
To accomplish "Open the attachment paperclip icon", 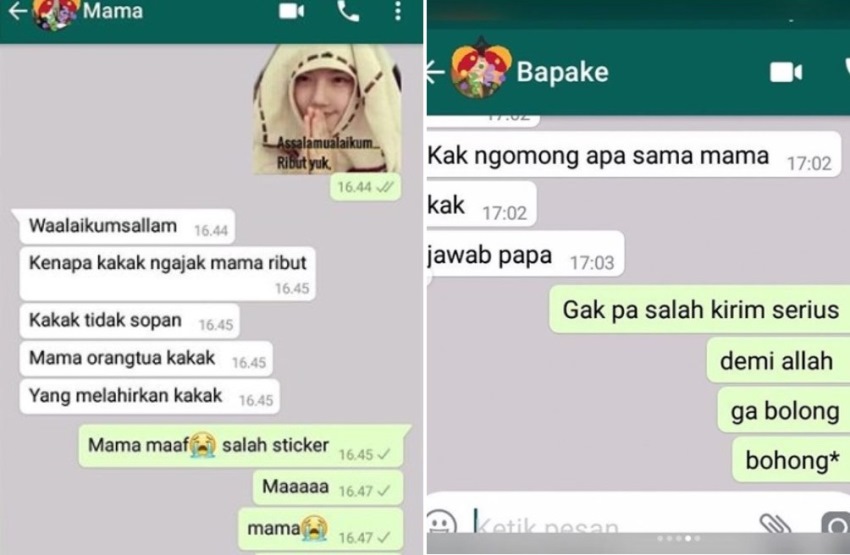I will pyautogui.click(x=775, y=524).
